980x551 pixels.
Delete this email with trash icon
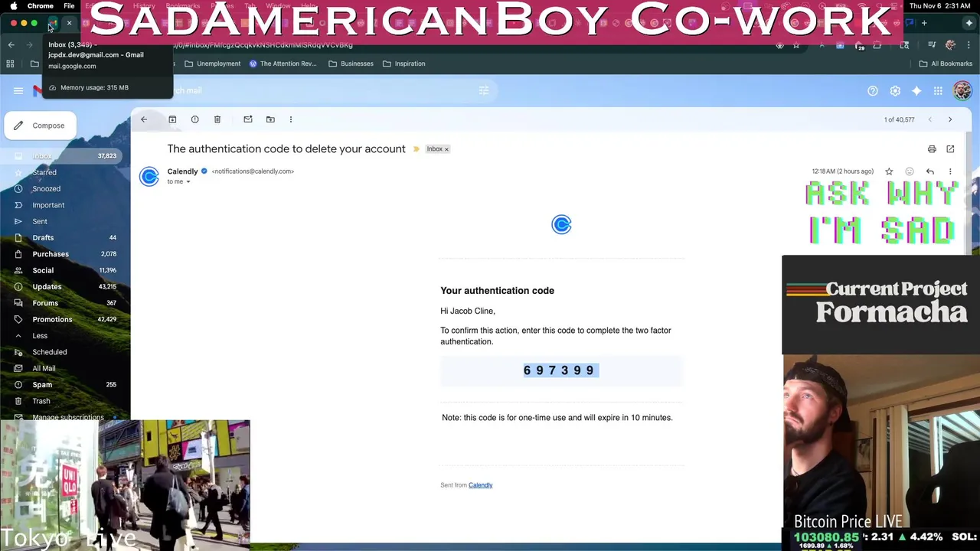(217, 119)
